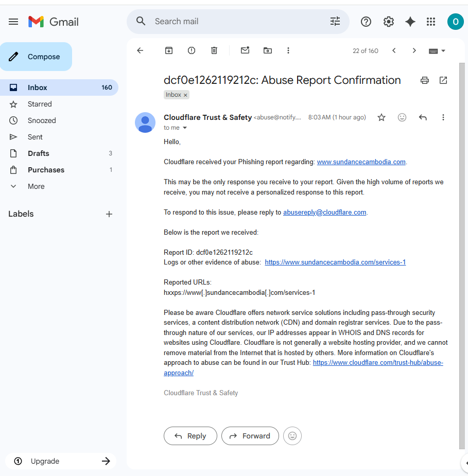Open the Snoozed folder
468x476 pixels.
click(x=59, y=120)
